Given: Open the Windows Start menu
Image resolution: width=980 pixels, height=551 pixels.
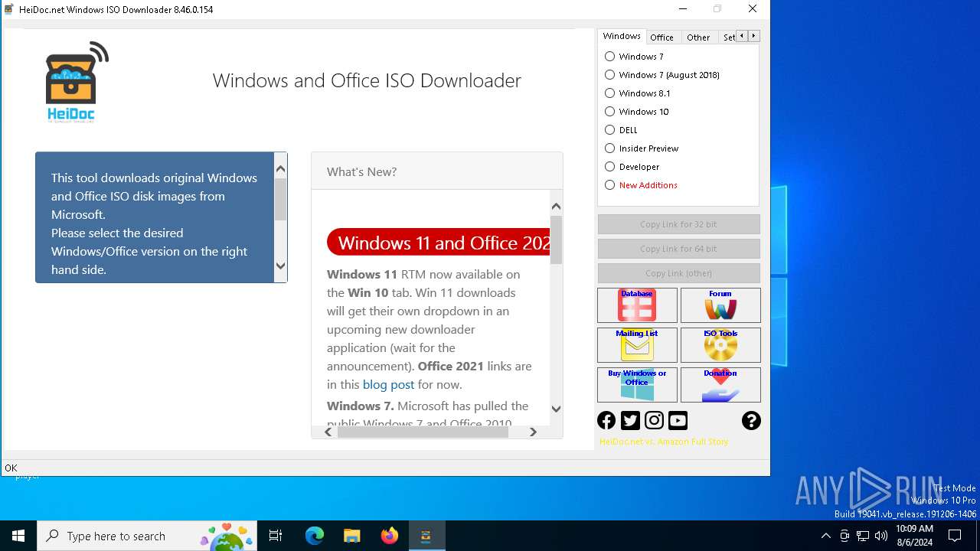Looking at the screenshot, I should point(18,536).
